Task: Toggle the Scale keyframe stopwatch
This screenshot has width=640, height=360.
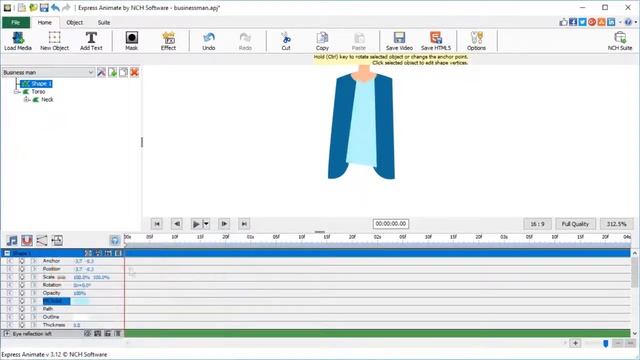Action: 22,277
